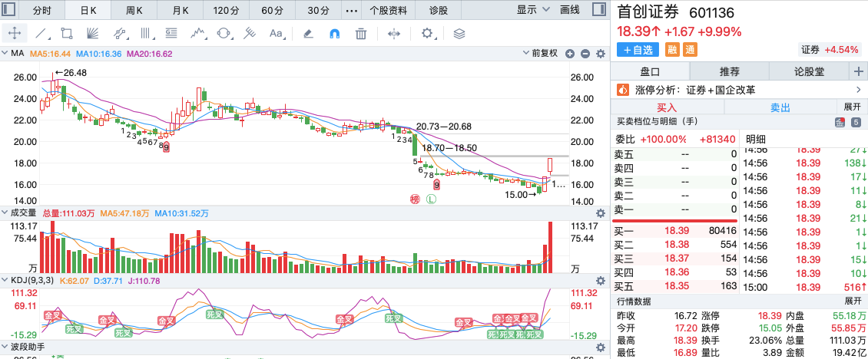Collapse the 成交量 volume panel
The image size is (868, 359).
(x=6, y=213)
